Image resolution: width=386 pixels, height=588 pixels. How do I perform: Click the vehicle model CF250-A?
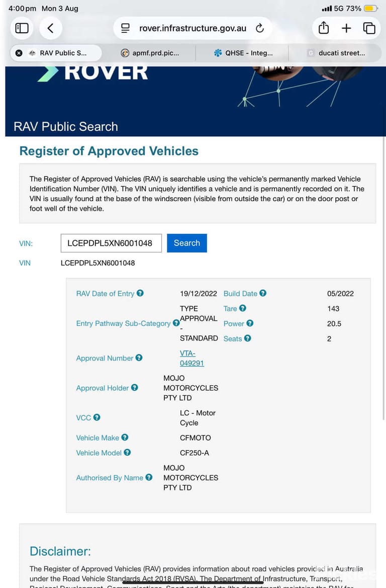[x=195, y=453]
